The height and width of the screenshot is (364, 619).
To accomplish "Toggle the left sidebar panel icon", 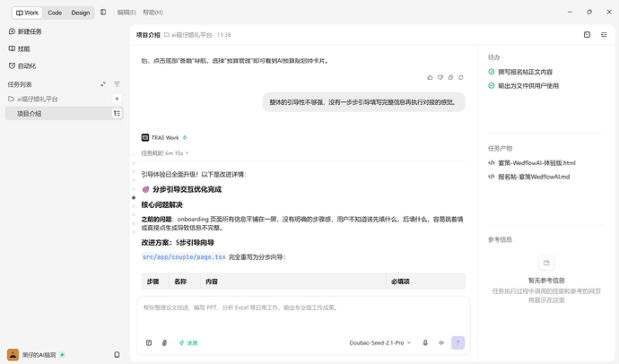I will coord(103,13).
